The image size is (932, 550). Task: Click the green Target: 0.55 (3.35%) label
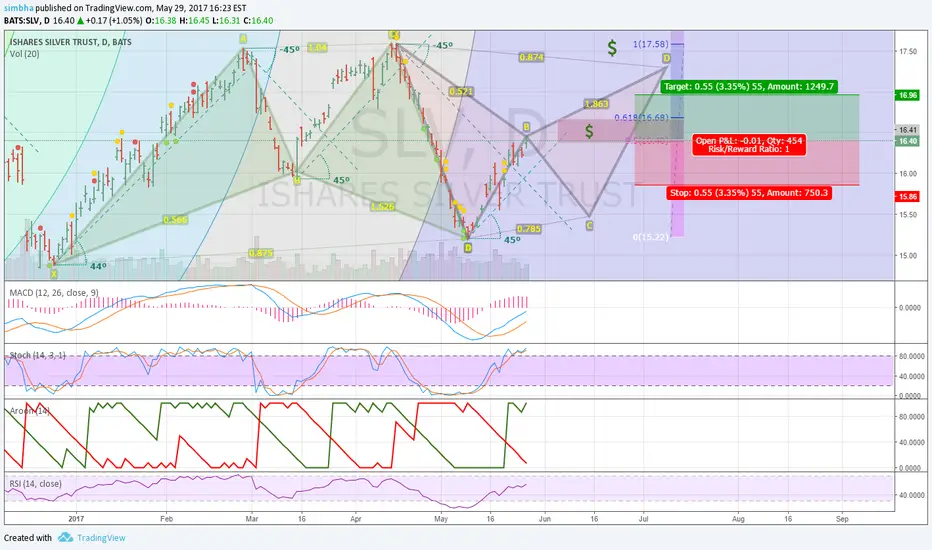749,87
